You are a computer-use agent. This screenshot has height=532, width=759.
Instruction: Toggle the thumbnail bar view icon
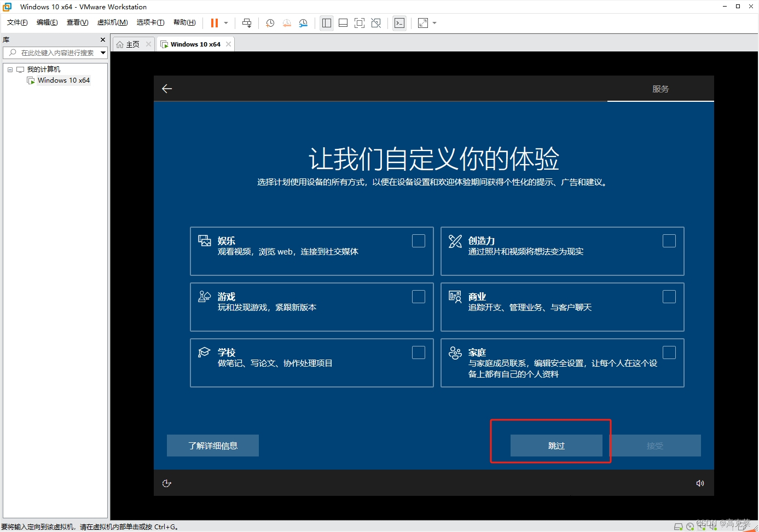[343, 23]
